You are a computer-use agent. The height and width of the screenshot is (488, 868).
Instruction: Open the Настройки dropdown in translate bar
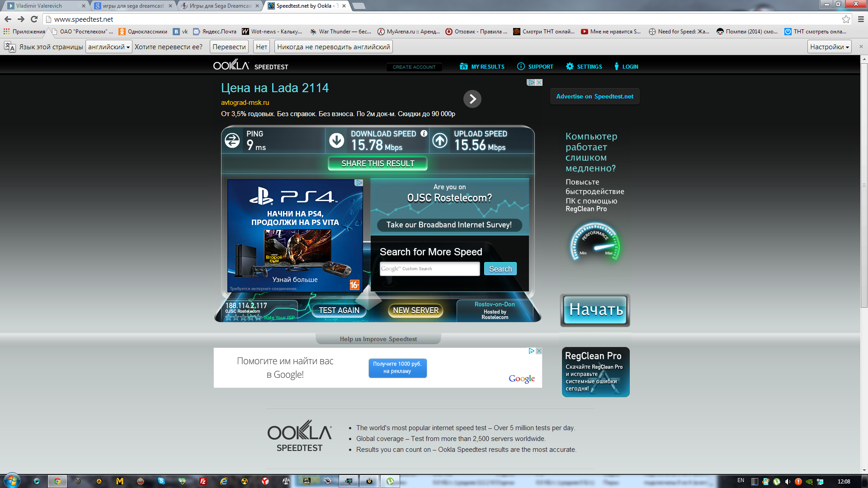click(x=829, y=47)
